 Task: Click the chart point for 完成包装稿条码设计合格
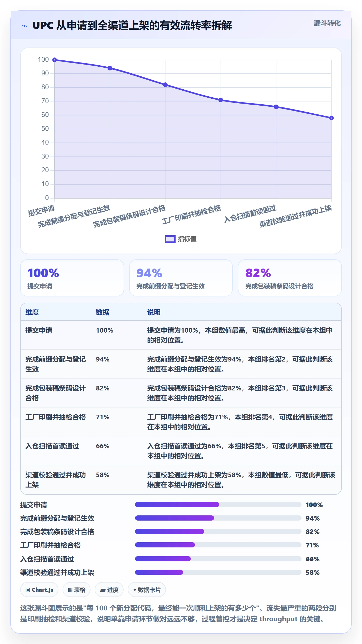tap(165, 85)
